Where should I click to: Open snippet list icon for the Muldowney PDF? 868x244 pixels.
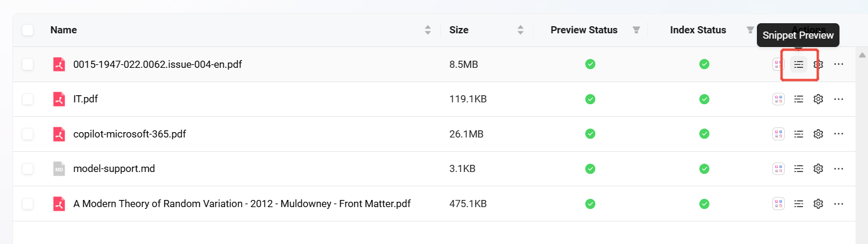(799, 204)
